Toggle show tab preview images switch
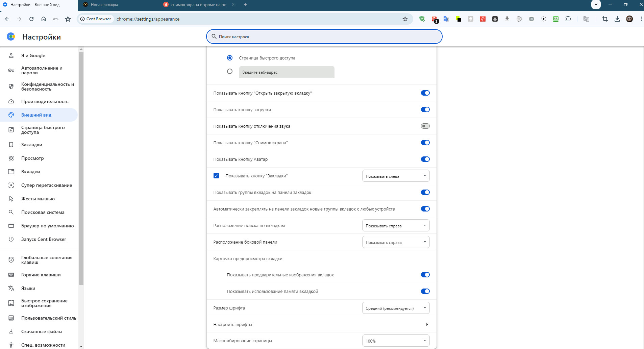 (x=425, y=275)
